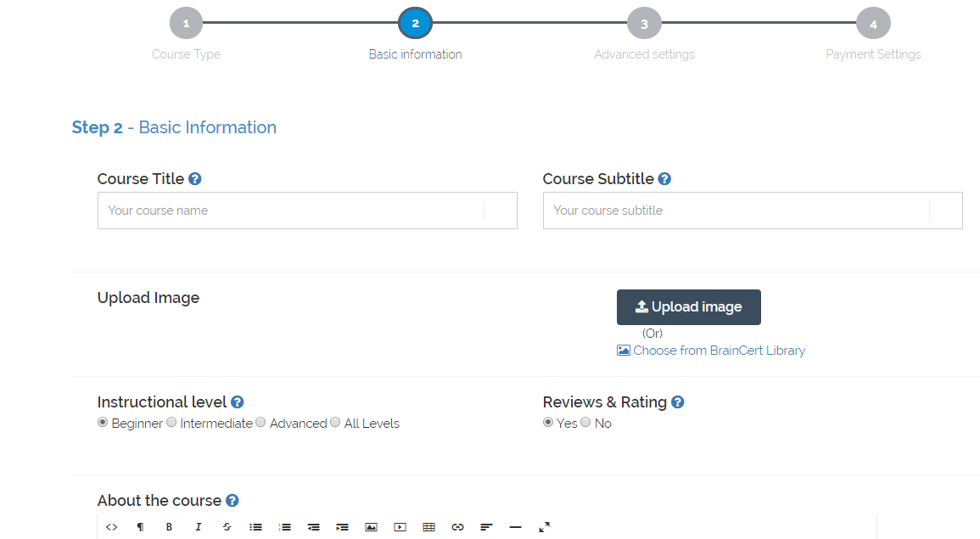The height and width of the screenshot is (539, 980).
Task: Click the Upload image button
Action: pos(688,307)
